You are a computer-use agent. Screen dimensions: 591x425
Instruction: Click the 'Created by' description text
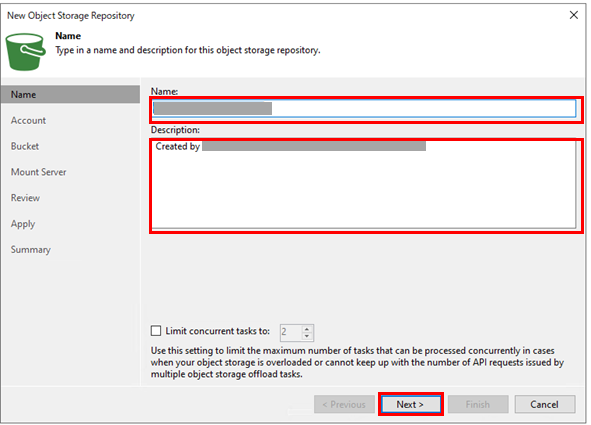pos(178,146)
